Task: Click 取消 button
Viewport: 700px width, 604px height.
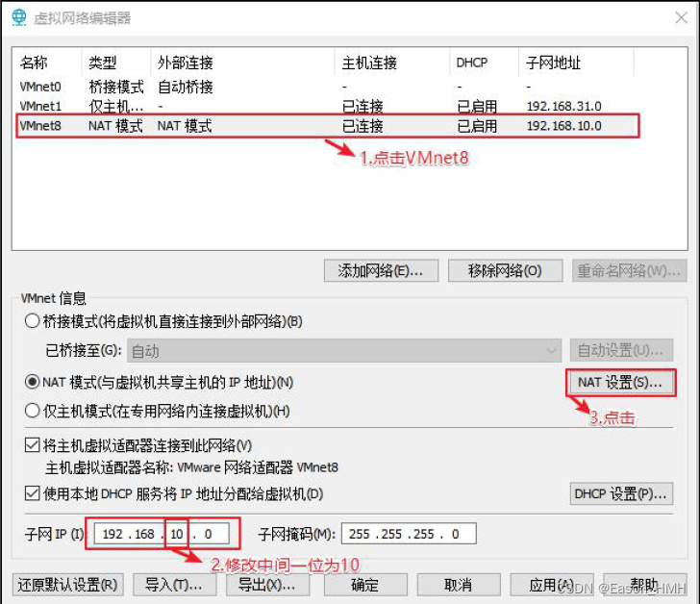Action: [x=459, y=585]
